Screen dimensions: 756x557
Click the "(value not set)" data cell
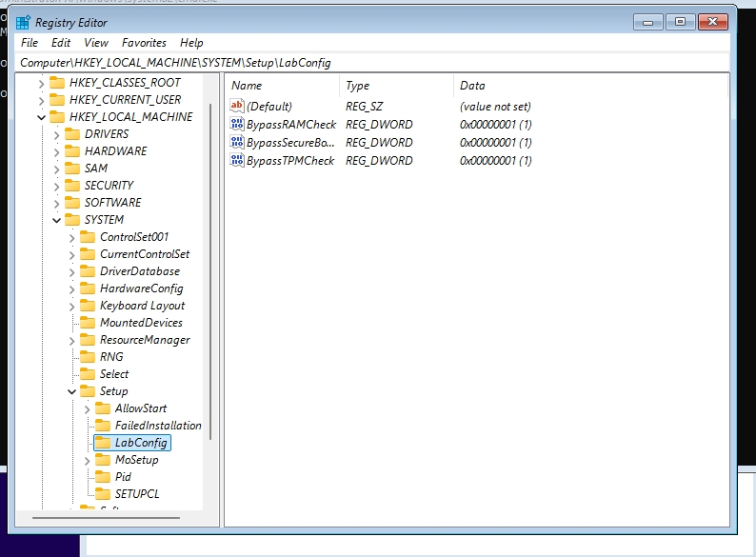(495, 107)
